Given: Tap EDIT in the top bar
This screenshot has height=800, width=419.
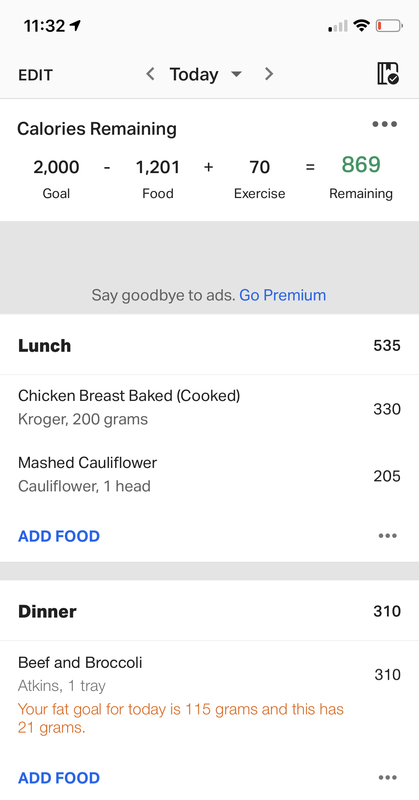Looking at the screenshot, I should (35, 75).
